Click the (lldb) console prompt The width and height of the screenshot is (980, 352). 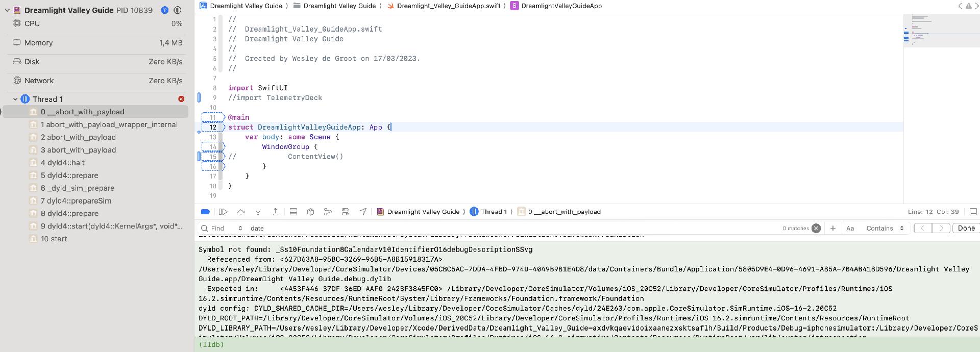click(x=211, y=344)
